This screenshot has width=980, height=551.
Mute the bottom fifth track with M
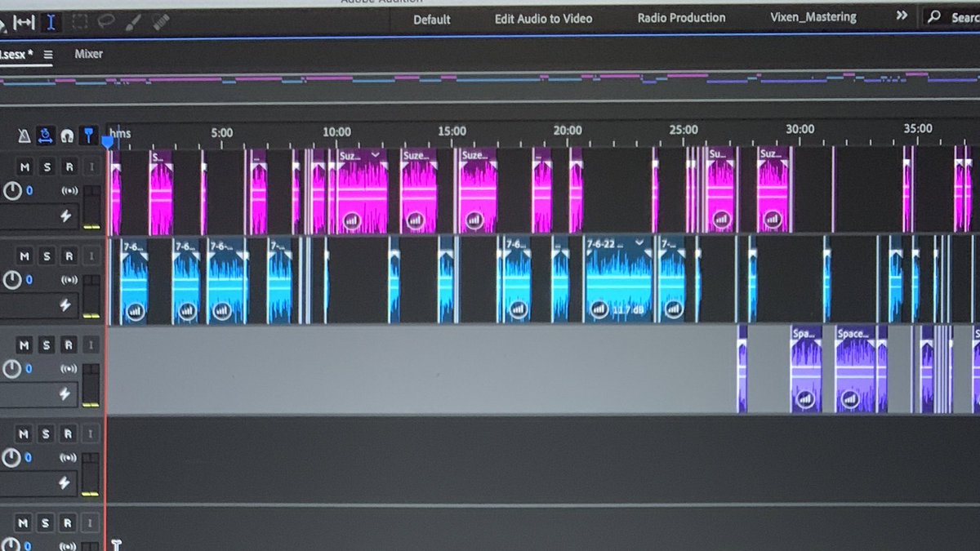pyautogui.click(x=24, y=522)
